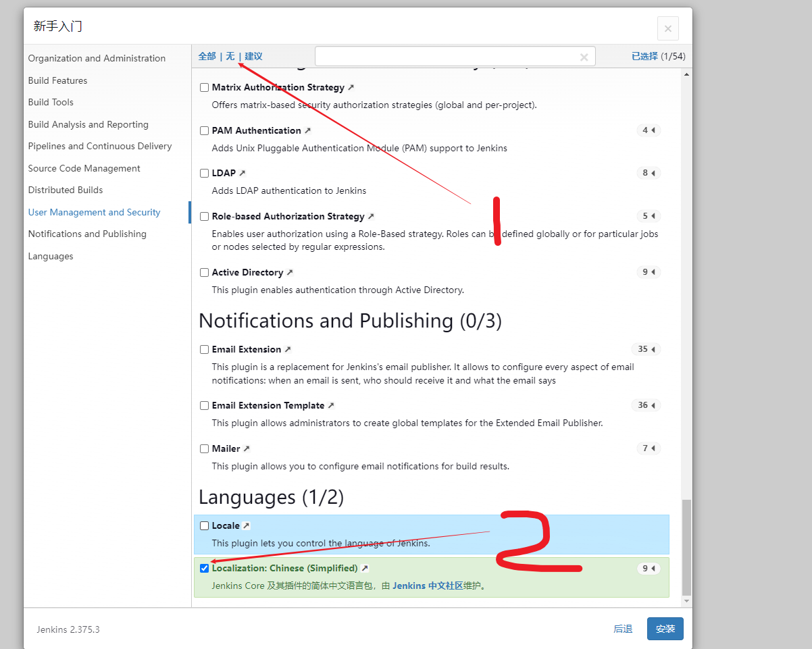Click external link icon next to Locale
Viewport: 812px width, 649px height.
(x=246, y=526)
